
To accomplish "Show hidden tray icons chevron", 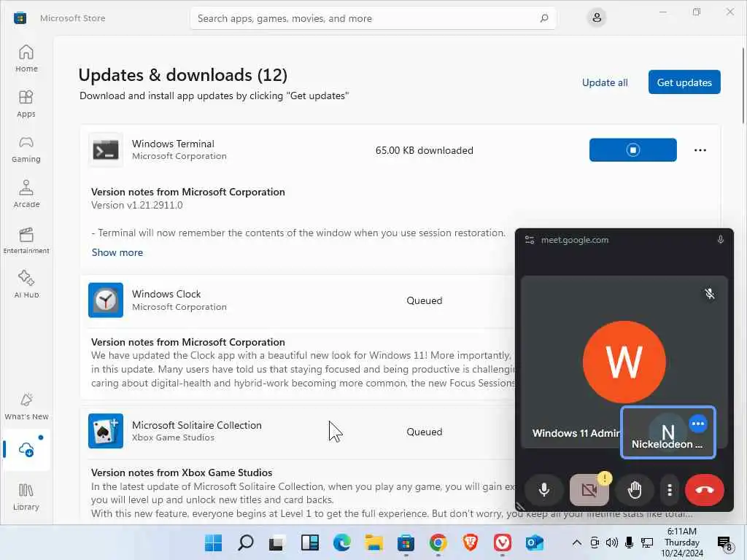I will click(x=576, y=542).
